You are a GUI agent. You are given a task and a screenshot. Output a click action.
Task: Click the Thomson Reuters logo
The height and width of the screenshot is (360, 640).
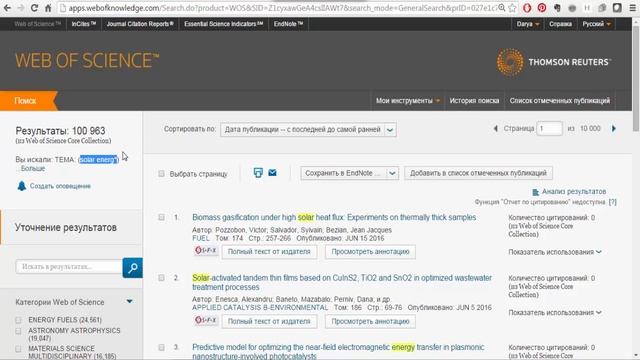(x=553, y=62)
